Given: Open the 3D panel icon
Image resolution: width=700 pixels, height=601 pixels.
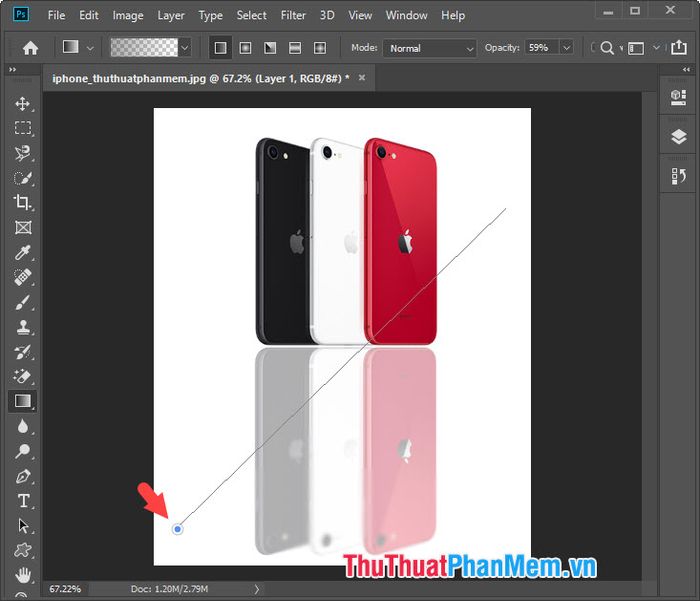Looking at the screenshot, I should (x=678, y=97).
